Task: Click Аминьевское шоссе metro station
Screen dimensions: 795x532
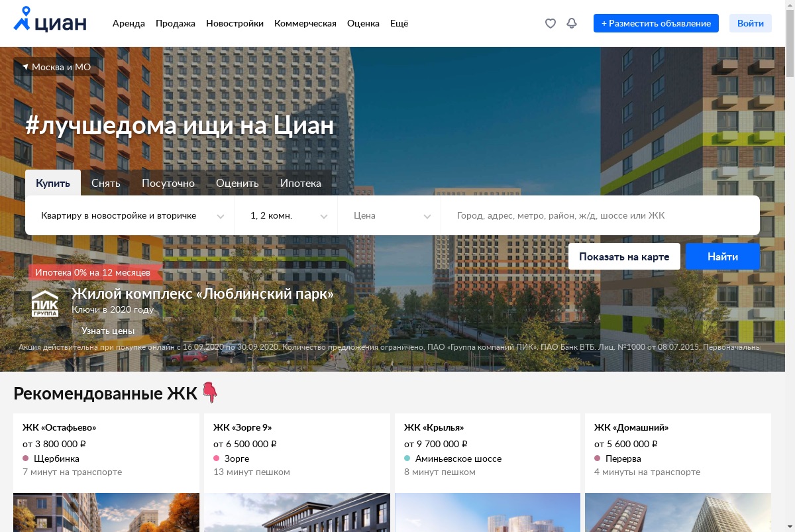Action: pos(458,458)
